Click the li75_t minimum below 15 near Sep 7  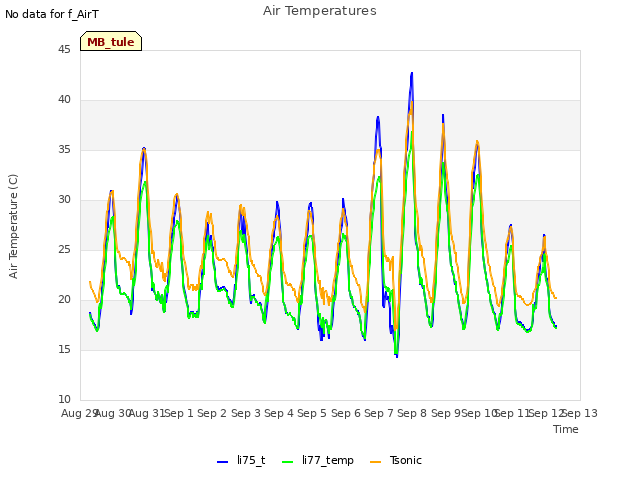(x=397, y=356)
